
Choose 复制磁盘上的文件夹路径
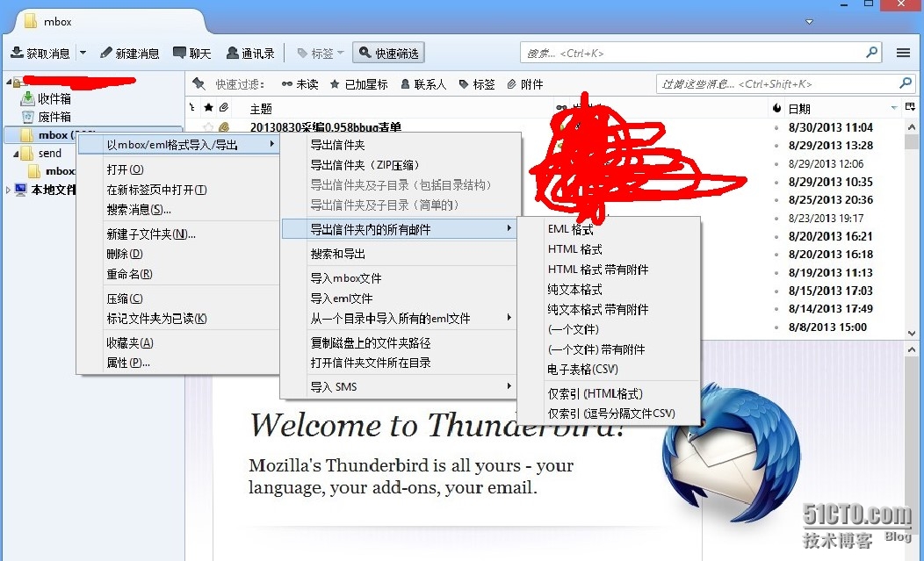370,343
